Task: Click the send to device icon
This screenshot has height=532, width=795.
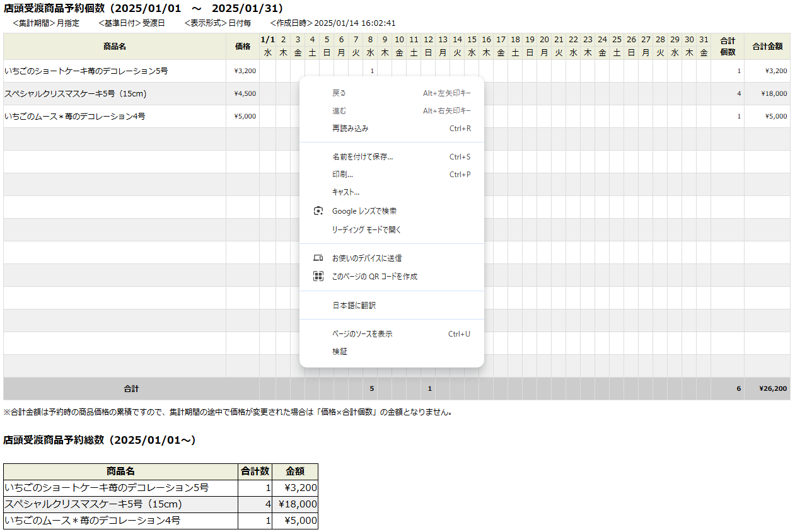Action: [318, 258]
